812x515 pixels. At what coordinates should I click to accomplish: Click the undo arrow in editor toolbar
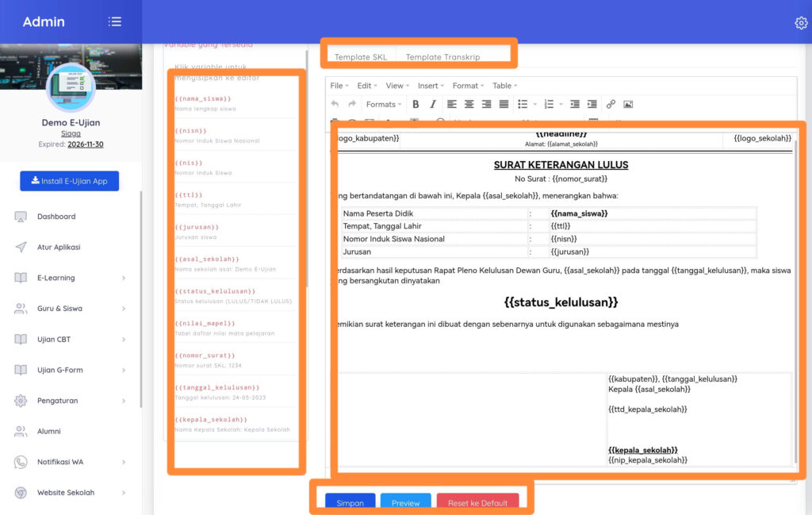335,104
